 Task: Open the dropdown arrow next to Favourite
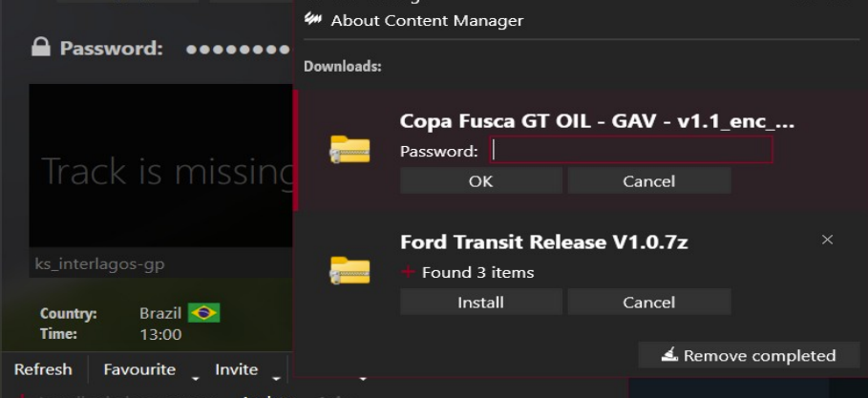point(195,377)
